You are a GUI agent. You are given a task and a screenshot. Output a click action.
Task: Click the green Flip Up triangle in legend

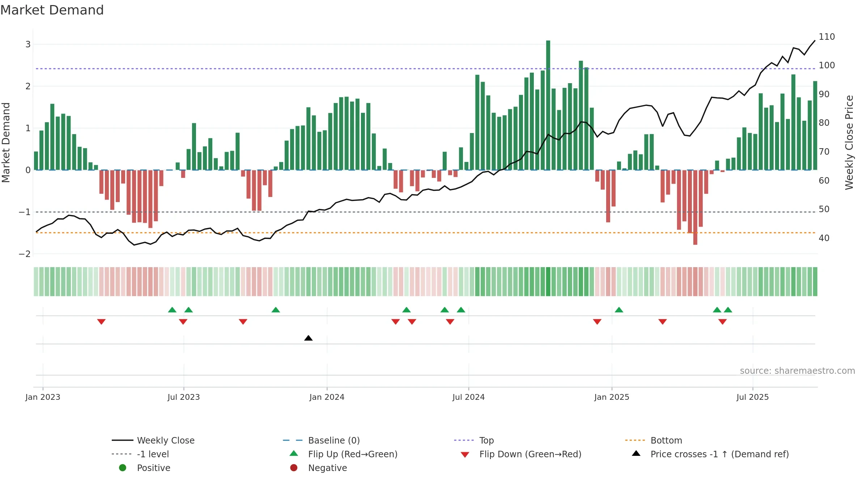294,453
